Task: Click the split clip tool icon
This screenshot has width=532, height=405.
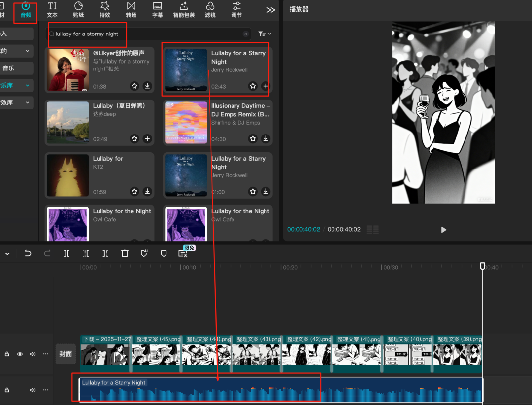Action: coord(66,253)
